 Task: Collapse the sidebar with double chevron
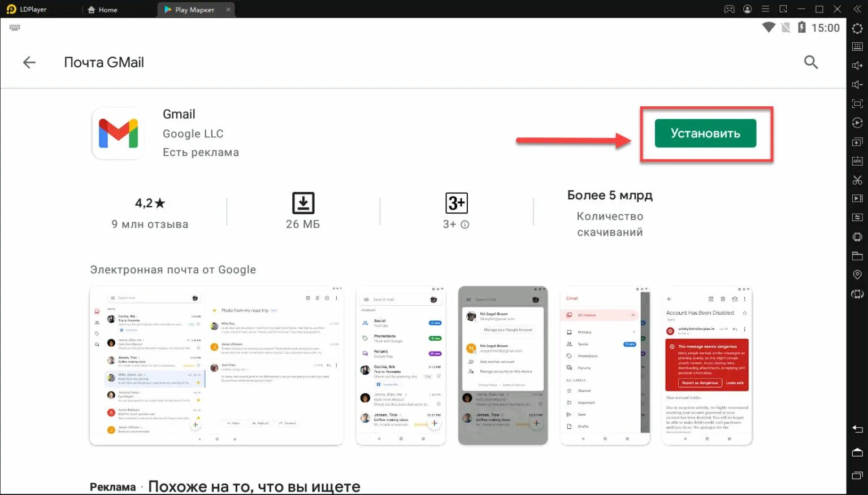[x=857, y=9]
